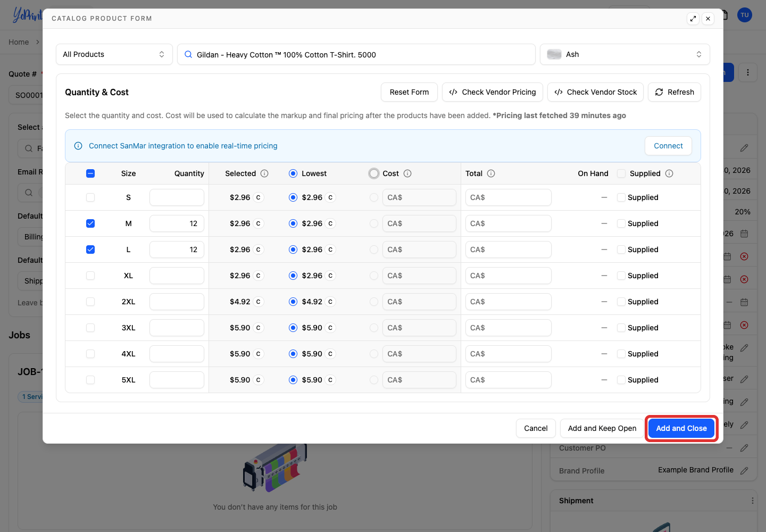
Task: Open the Connect SanMar integration link
Action: pos(183,146)
